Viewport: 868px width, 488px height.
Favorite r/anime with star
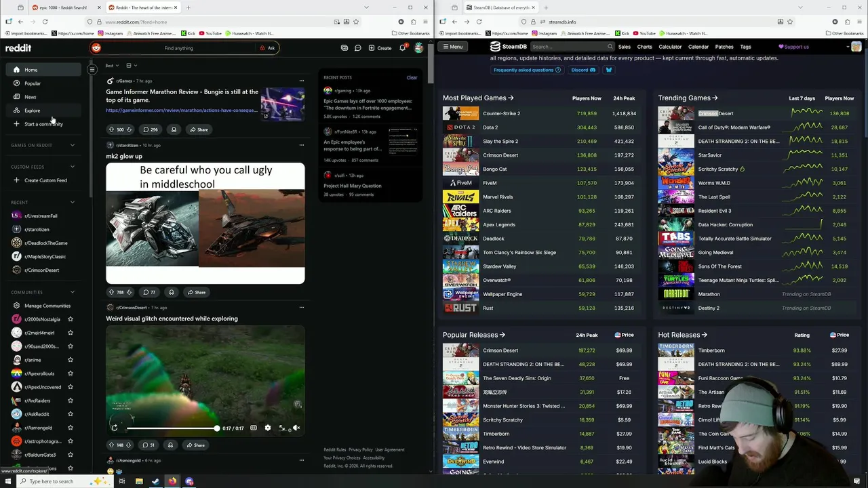[70, 360]
